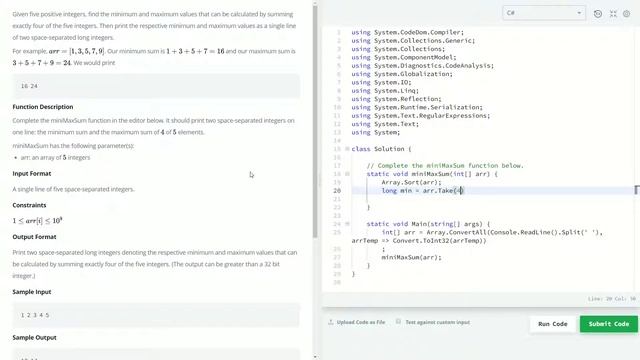This screenshot has height=360, width=640.
Task: Click 'using System.Text.RegularExpressions;' line
Action: [x=420, y=116]
